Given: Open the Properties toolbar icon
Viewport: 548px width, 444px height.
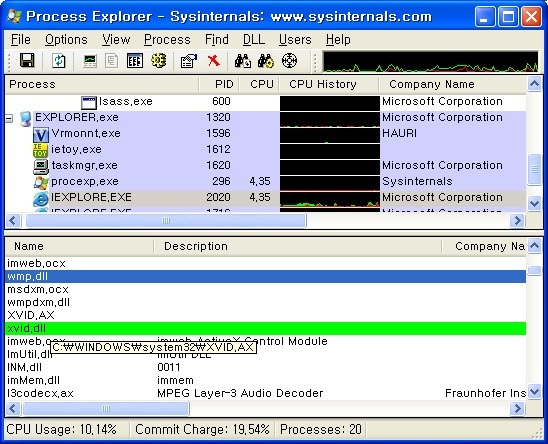Looking at the screenshot, I should (189, 61).
